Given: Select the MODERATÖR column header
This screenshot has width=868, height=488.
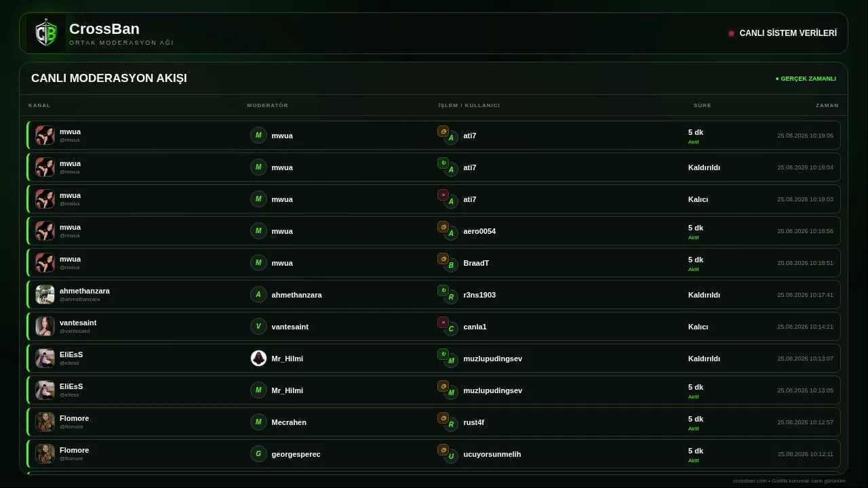Looking at the screenshot, I should tap(268, 106).
